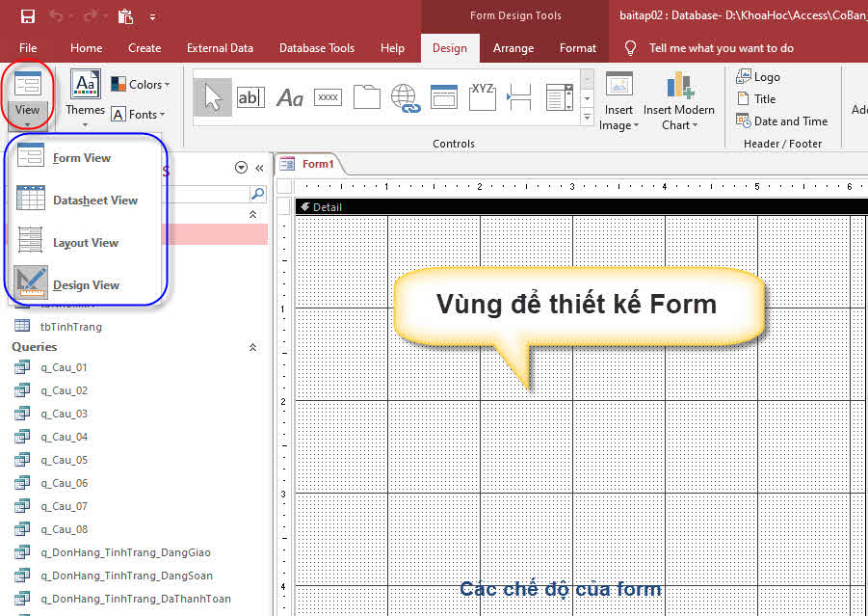
Task: Select the Design tab
Action: point(450,48)
